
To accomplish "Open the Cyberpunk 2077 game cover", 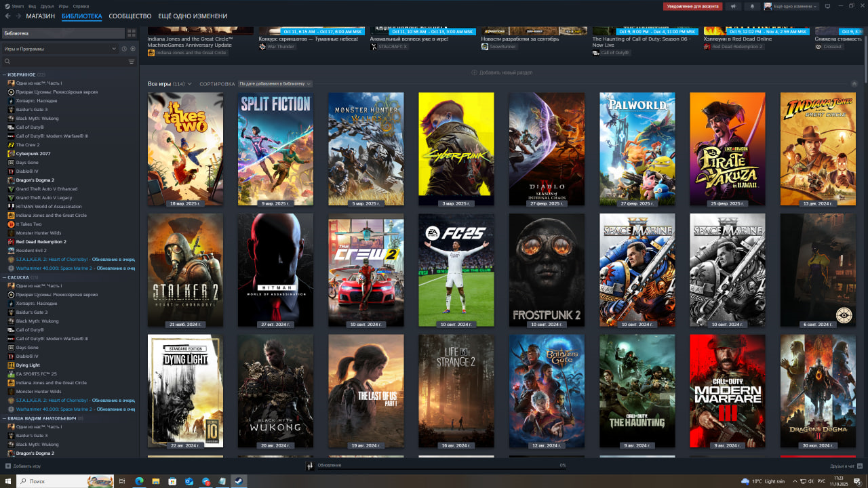I will point(456,148).
